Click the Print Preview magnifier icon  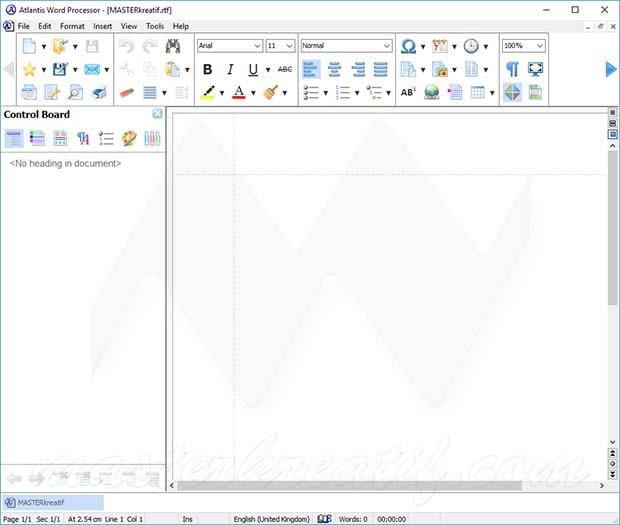pos(75,93)
